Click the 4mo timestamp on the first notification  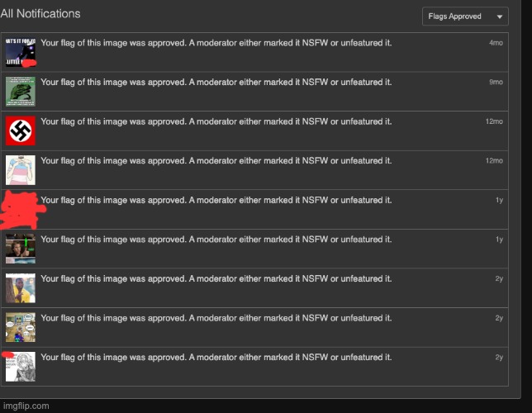pyautogui.click(x=496, y=43)
